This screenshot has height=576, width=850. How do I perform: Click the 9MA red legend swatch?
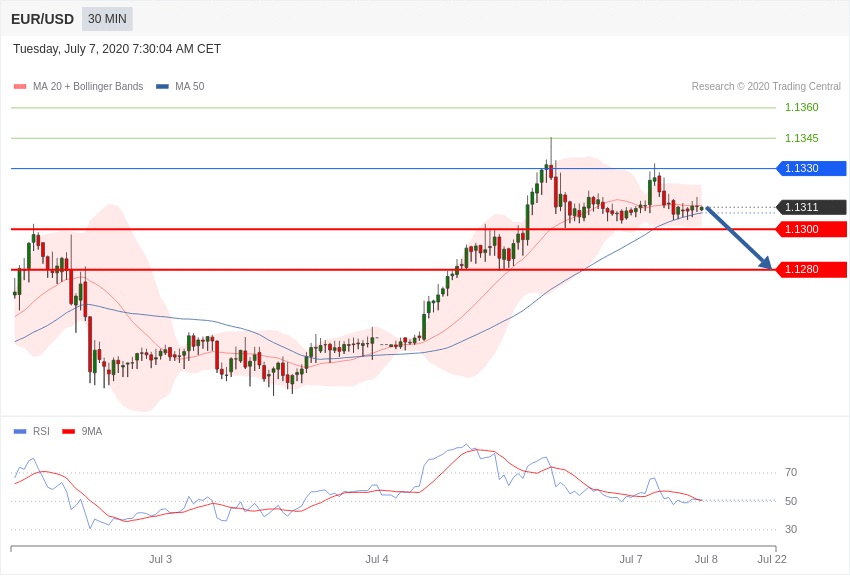(68, 432)
